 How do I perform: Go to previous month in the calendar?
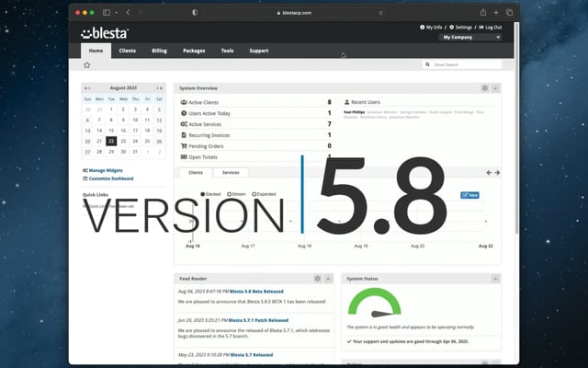tap(87, 88)
